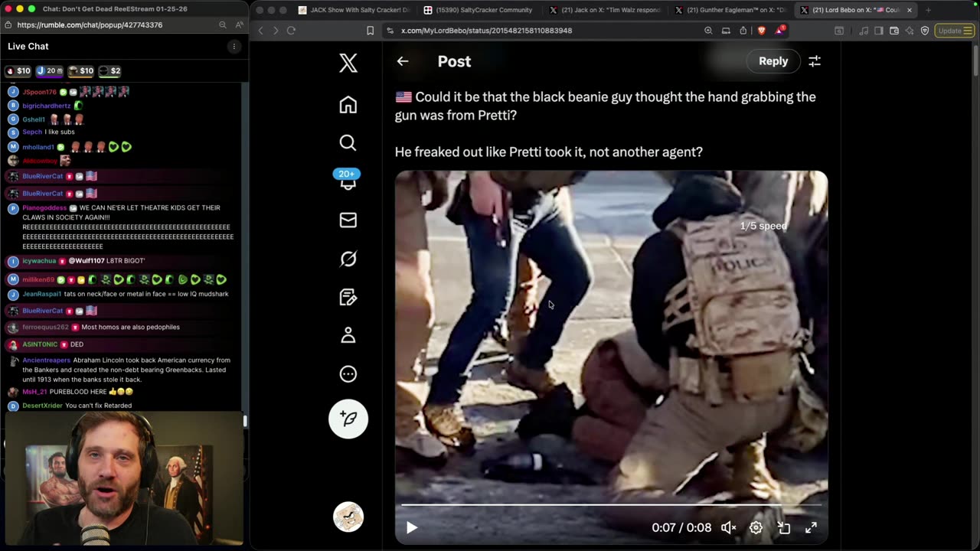Switch to JACK Show With Salty Cracker tab
This screenshot has height=551, width=980.
coord(354,10)
